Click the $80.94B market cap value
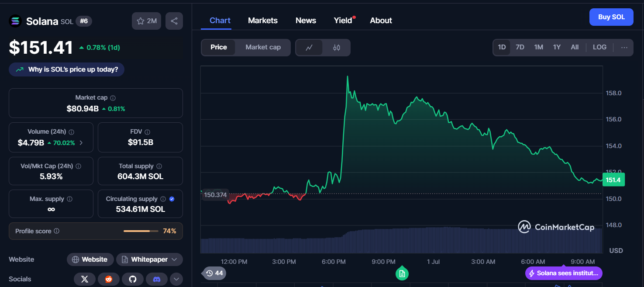Screen dimensions: 644x287 (83, 109)
